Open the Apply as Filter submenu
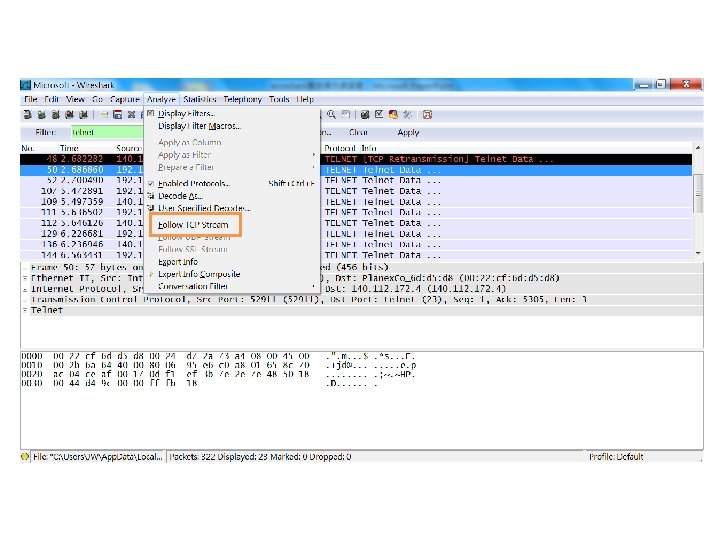Viewport: 720px width, 540px height. coord(232,155)
